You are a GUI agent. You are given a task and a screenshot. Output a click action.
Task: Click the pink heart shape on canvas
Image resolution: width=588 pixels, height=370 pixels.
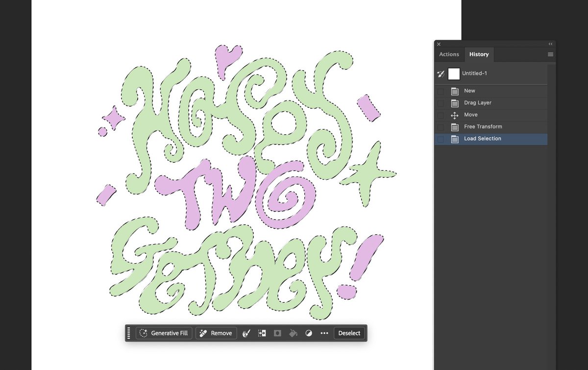point(227,60)
